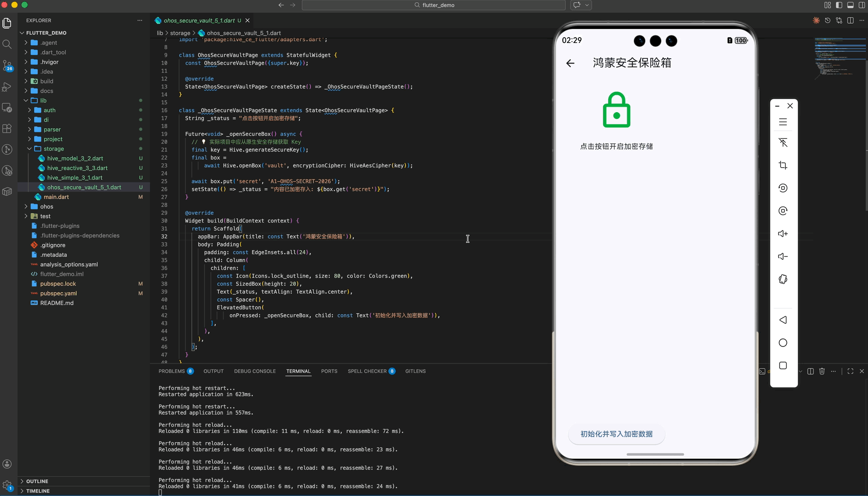
Task: Open the PROBLEMS tab
Action: 171,371
